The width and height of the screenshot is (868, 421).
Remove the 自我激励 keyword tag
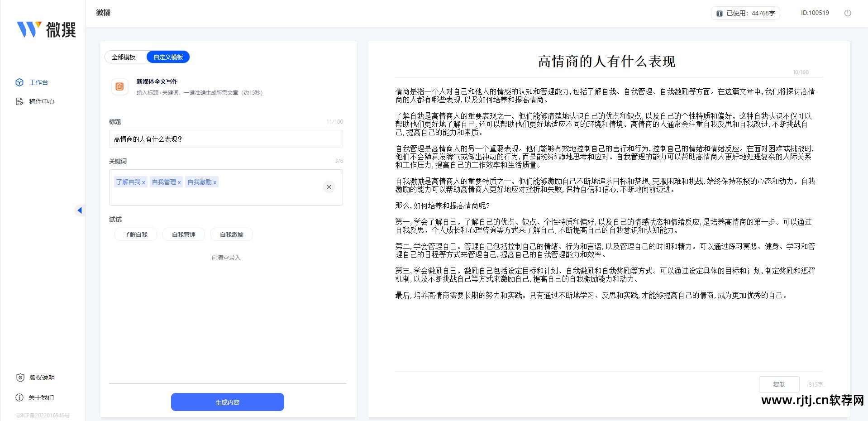(x=215, y=182)
